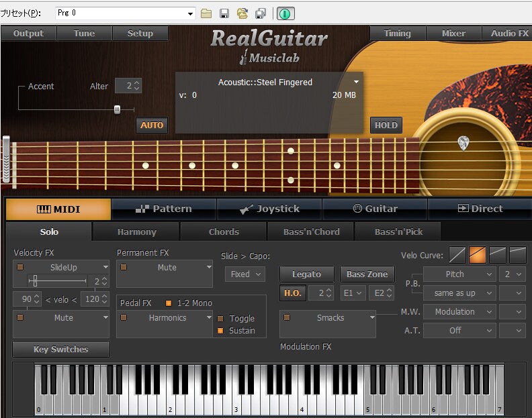Select the Sustain pedal option

220,331
